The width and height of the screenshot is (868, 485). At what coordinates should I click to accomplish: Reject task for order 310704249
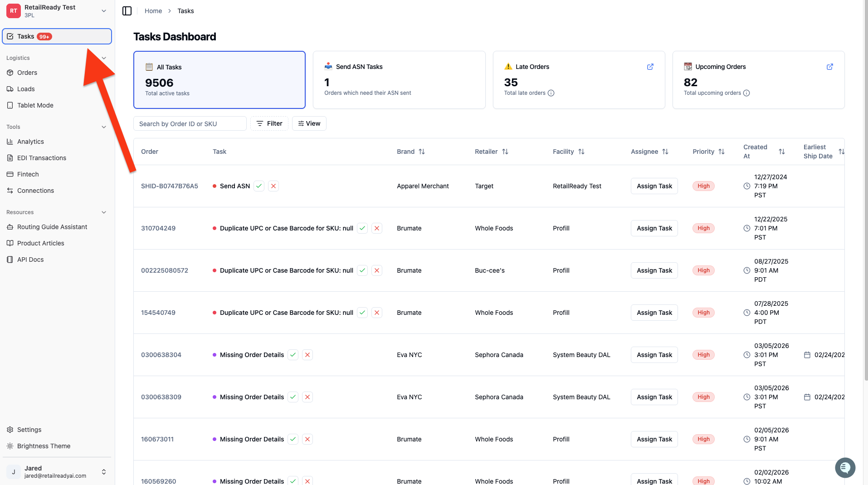(x=377, y=228)
